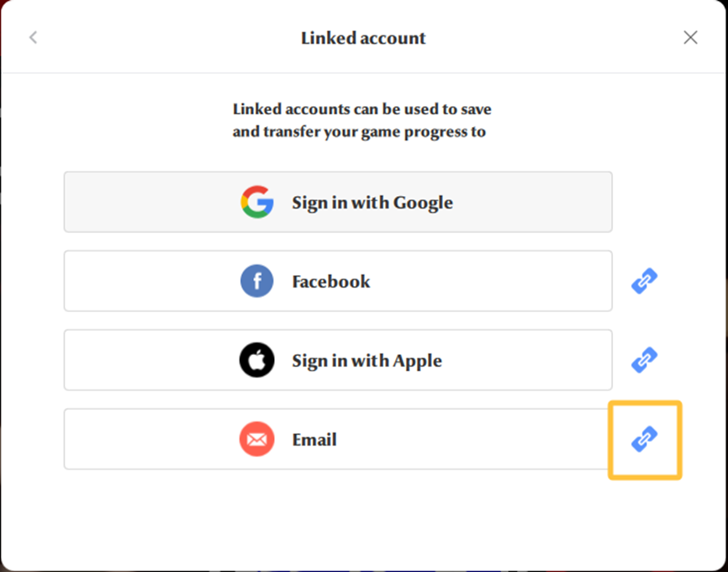Select the Facebook account row

point(338,281)
